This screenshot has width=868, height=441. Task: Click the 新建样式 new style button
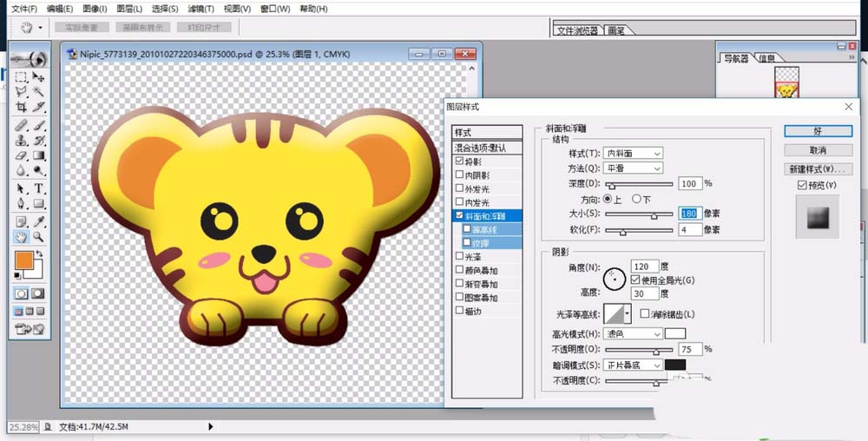(819, 168)
